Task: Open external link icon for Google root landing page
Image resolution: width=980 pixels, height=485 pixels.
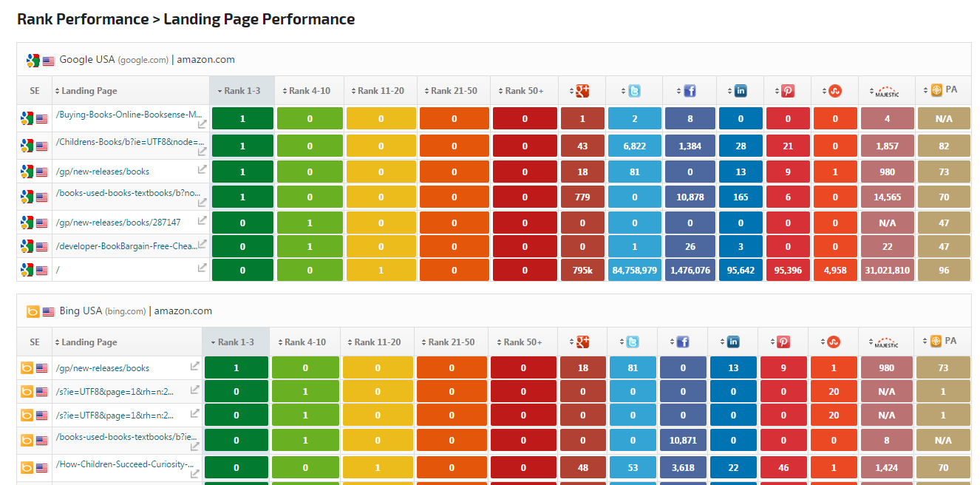Action: click(202, 268)
